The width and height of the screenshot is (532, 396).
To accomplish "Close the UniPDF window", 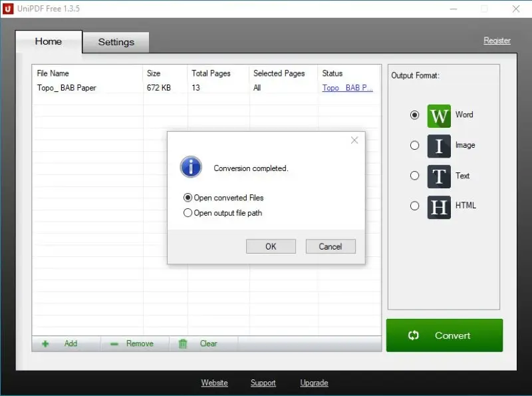I will (x=516, y=9).
